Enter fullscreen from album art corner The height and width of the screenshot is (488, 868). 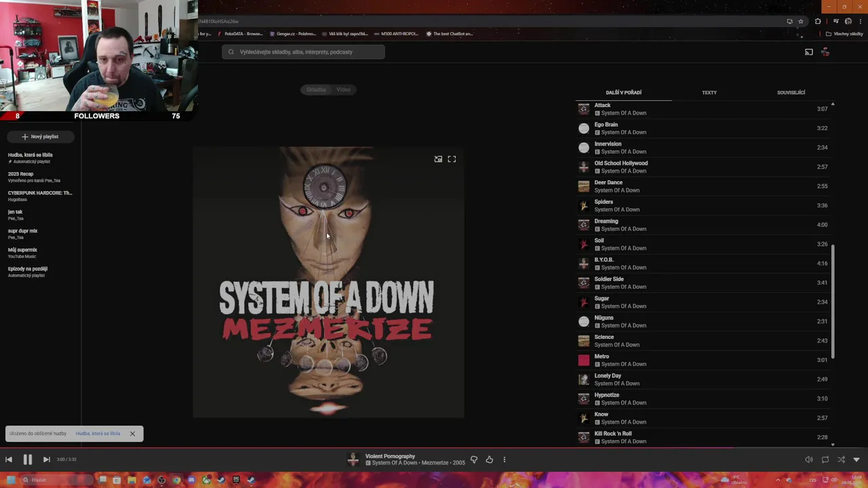click(x=452, y=159)
